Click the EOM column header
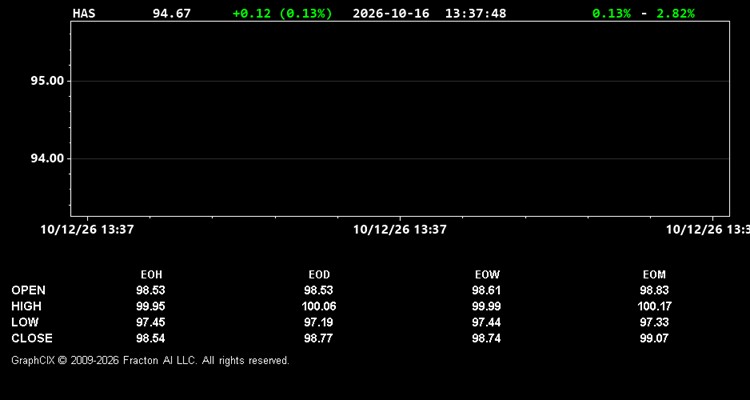Image resolution: width=750 pixels, height=400 pixels. coord(654,275)
